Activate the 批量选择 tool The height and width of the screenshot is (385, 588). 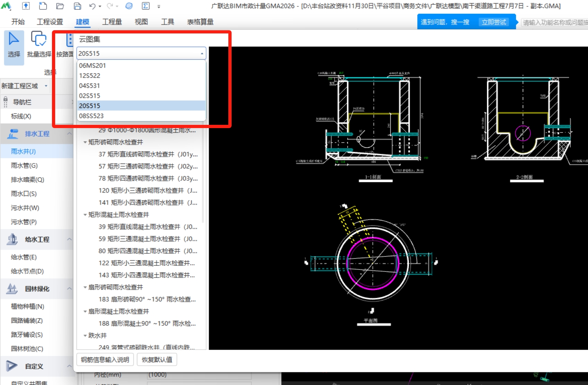[x=39, y=45]
